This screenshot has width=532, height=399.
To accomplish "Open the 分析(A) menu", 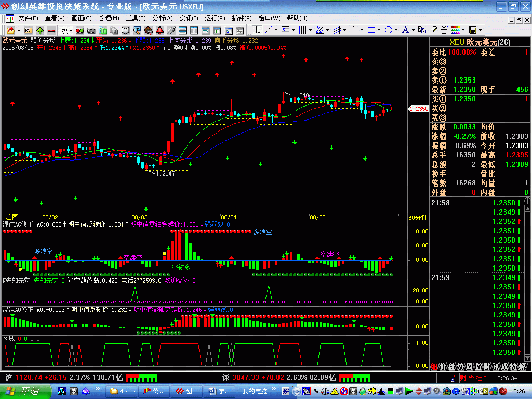I will pyautogui.click(x=162, y=18).
